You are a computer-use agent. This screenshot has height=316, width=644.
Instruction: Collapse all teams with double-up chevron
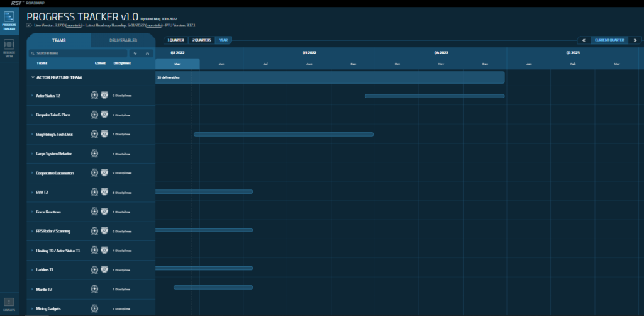[x=147, y=54]
